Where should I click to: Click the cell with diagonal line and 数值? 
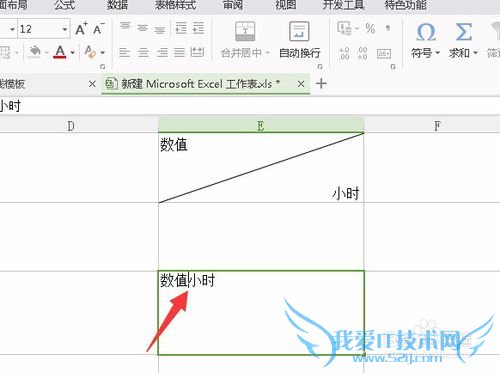(261, 167)
